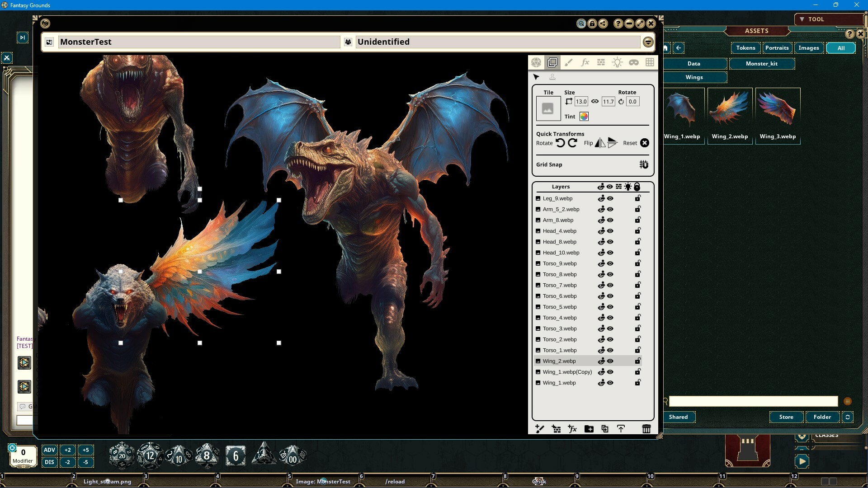Image resolution: width=868 pixels, height=488 pixels.
Task: Switch to the Images tab
Action: click(809, 47)
